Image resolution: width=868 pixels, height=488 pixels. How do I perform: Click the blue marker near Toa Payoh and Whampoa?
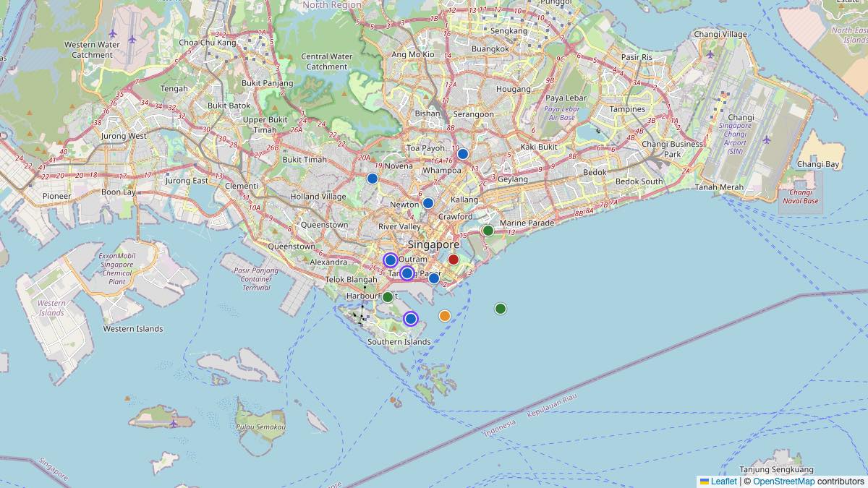coord(463,154)
